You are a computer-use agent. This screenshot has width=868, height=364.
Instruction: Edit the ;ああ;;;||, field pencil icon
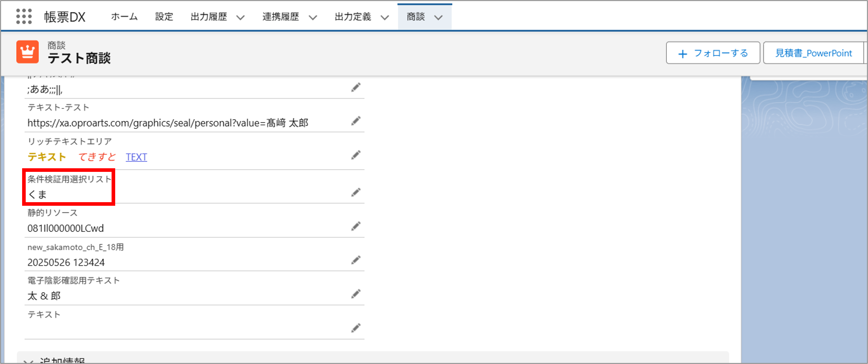356,88
